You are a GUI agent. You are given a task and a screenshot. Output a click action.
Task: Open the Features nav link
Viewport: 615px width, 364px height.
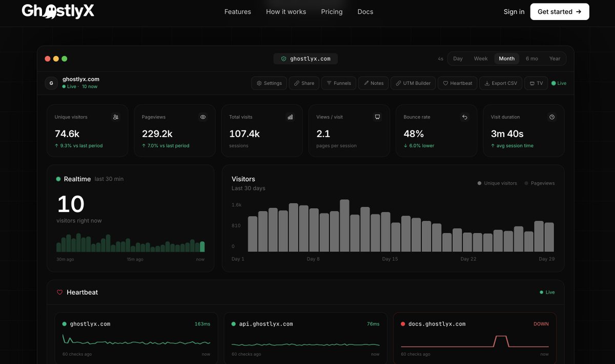[238, 12]
